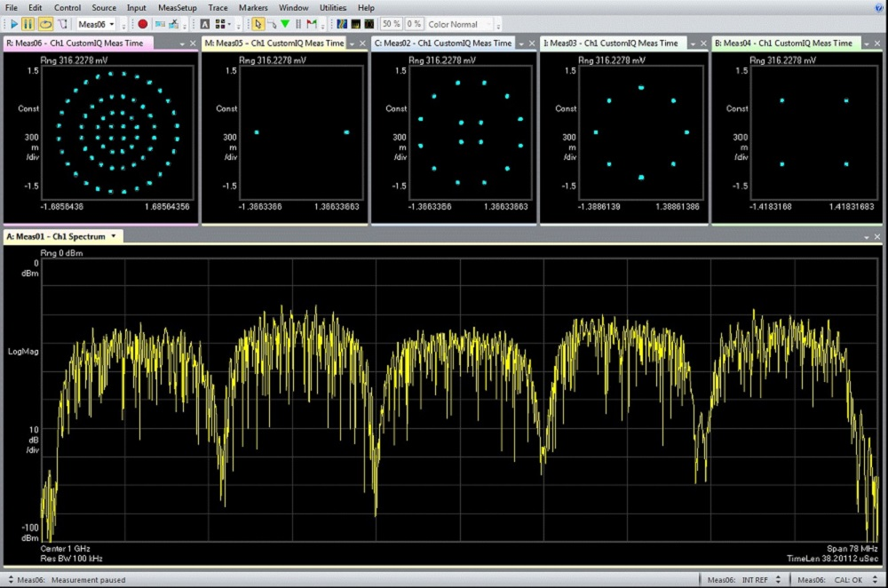Screen dimensions: 888x588
Task: Toggle the Pause measurement button
Action: coord(28,24)
